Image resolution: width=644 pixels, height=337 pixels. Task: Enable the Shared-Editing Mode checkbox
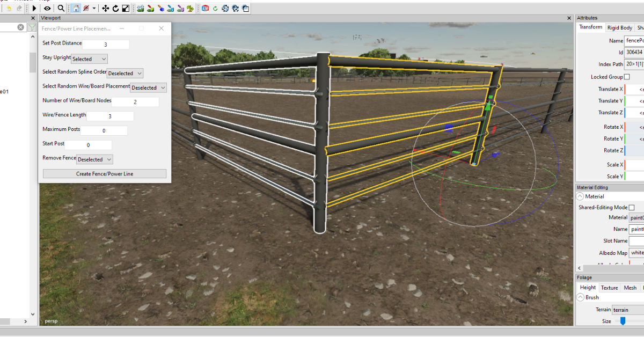(631, 208)
